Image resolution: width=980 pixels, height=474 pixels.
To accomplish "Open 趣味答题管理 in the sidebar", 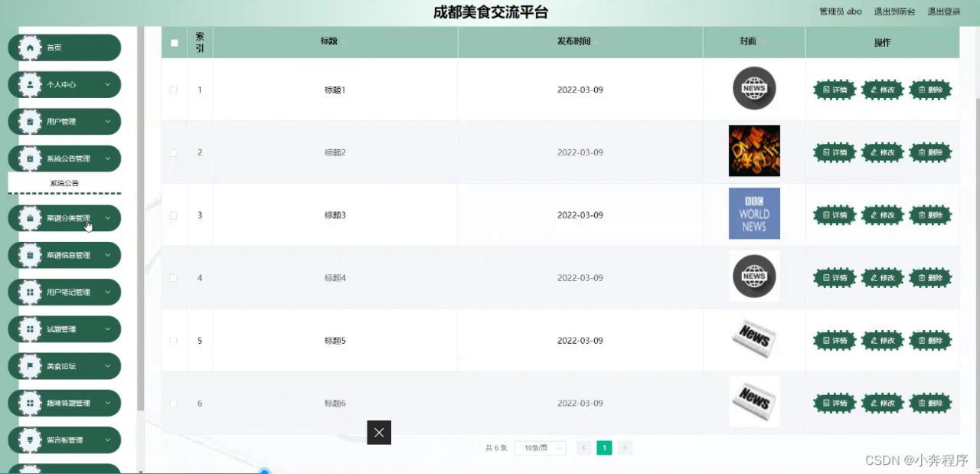I will click(x=64, y=403).
